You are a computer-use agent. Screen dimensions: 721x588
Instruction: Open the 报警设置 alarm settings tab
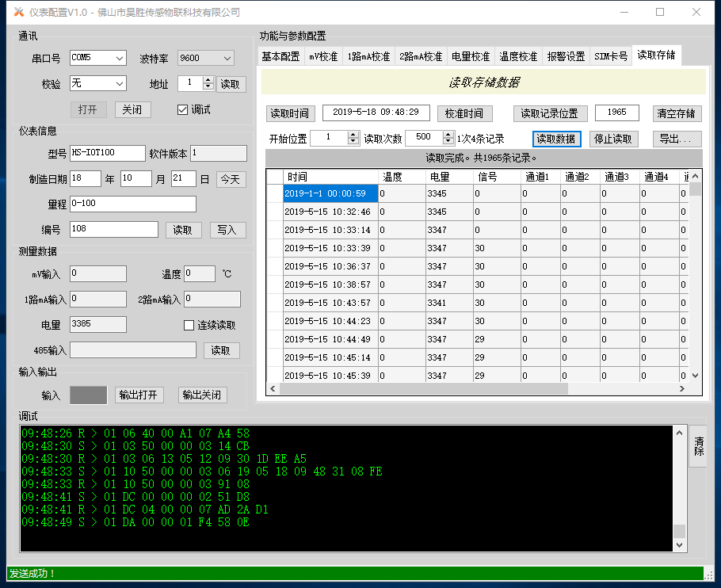click(566, 56)
